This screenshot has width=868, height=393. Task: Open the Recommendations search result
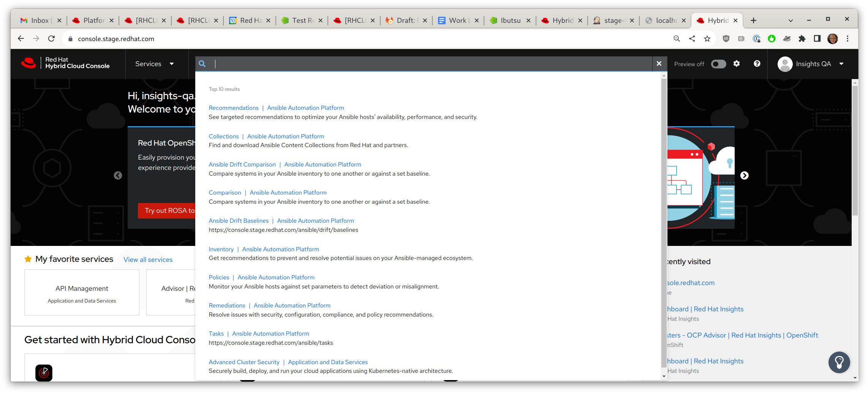234,108
